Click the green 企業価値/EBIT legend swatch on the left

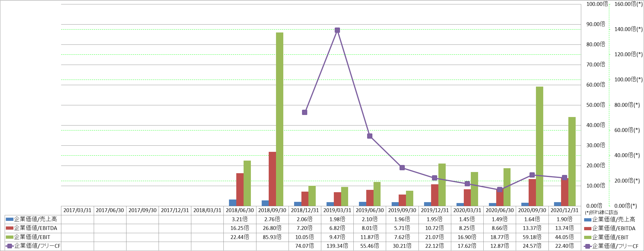10,237
